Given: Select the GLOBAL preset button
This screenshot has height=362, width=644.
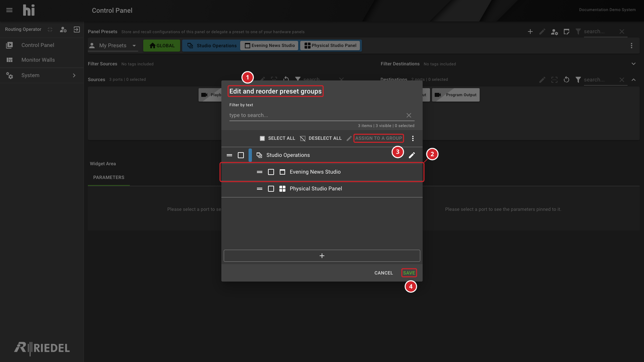Looking at the screenshot, I should tap(162, 46).
